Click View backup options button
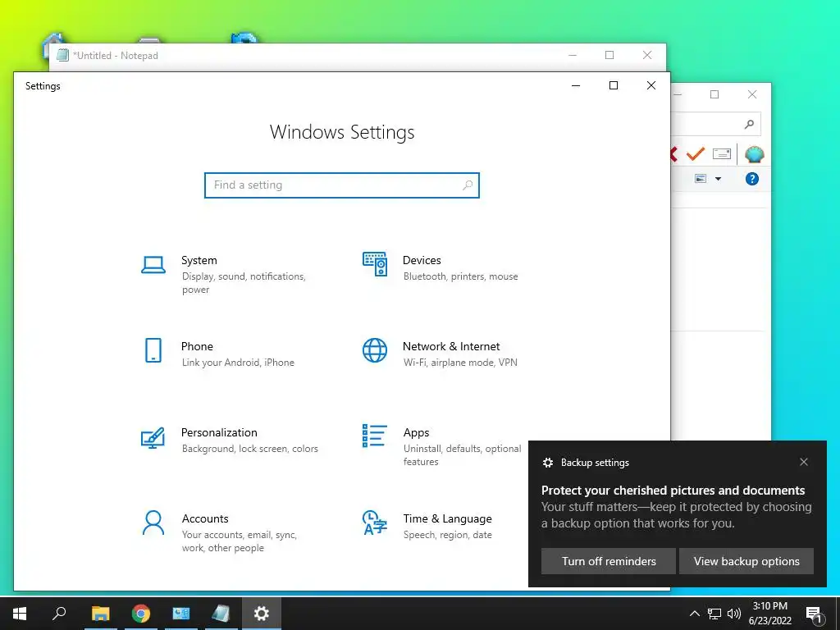 (x=746, y=561)
